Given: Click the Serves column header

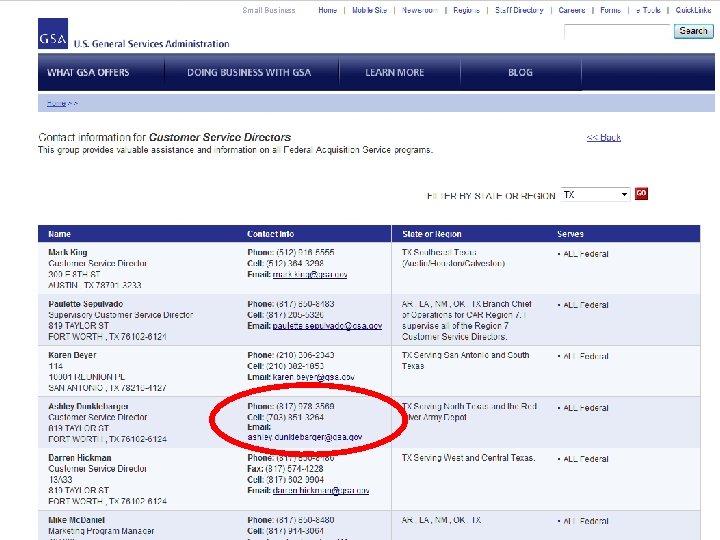Looking at the screenshot, I should (x=570, y=234).
